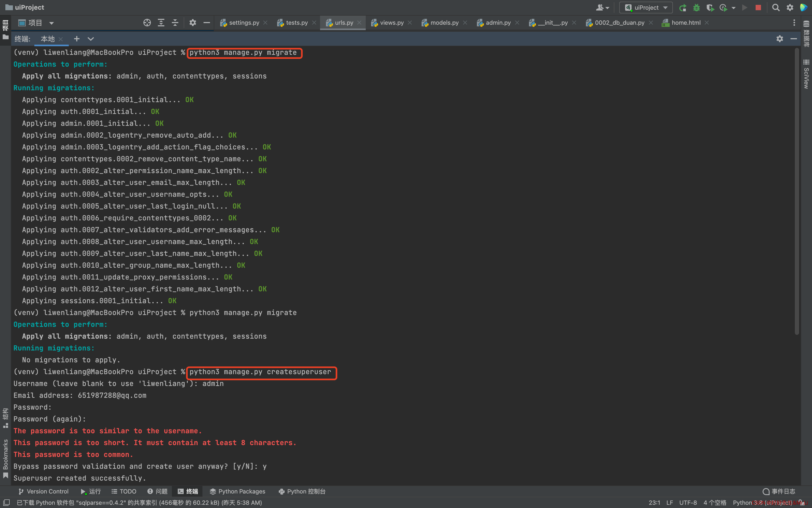Click the terminal vertical scrollbar
812x508 pixels.
click(x=797, y=191)
